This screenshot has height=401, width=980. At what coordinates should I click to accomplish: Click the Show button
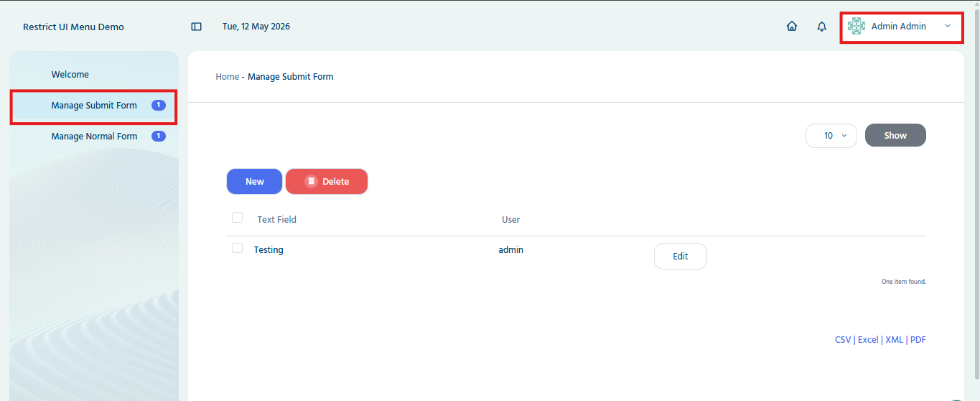click(895, 135)
